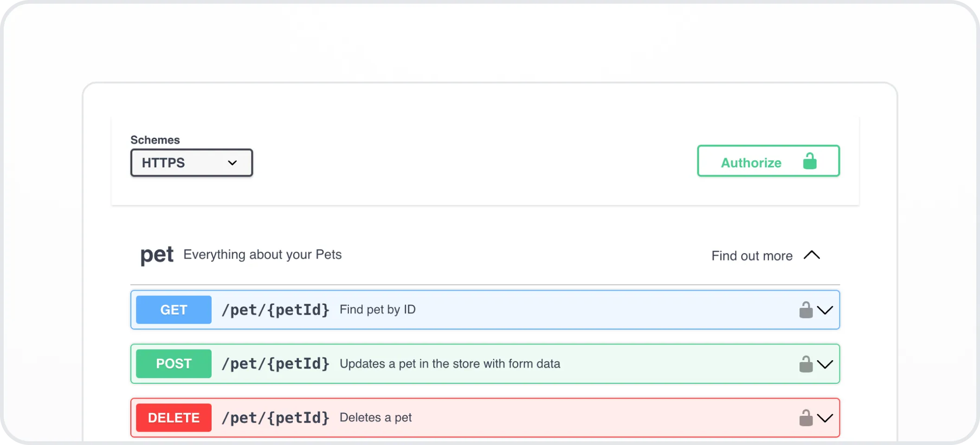Click the POST /pet/{petId} path text
The width and height of the screenshot is (980, 445).
point(276,364)
